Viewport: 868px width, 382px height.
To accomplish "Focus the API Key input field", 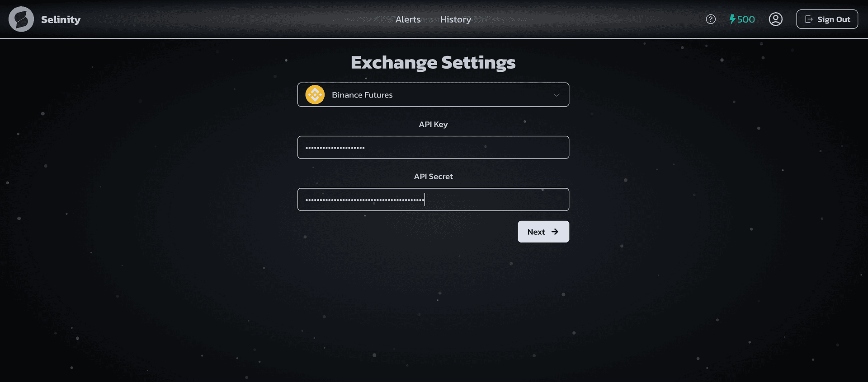I will pos(433,148).
